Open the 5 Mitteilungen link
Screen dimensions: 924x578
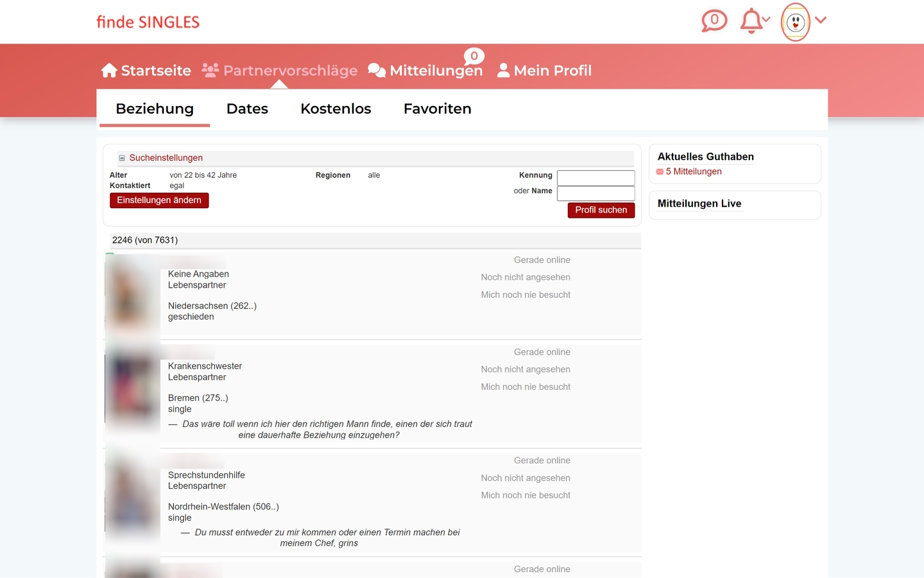click(694, 171)
